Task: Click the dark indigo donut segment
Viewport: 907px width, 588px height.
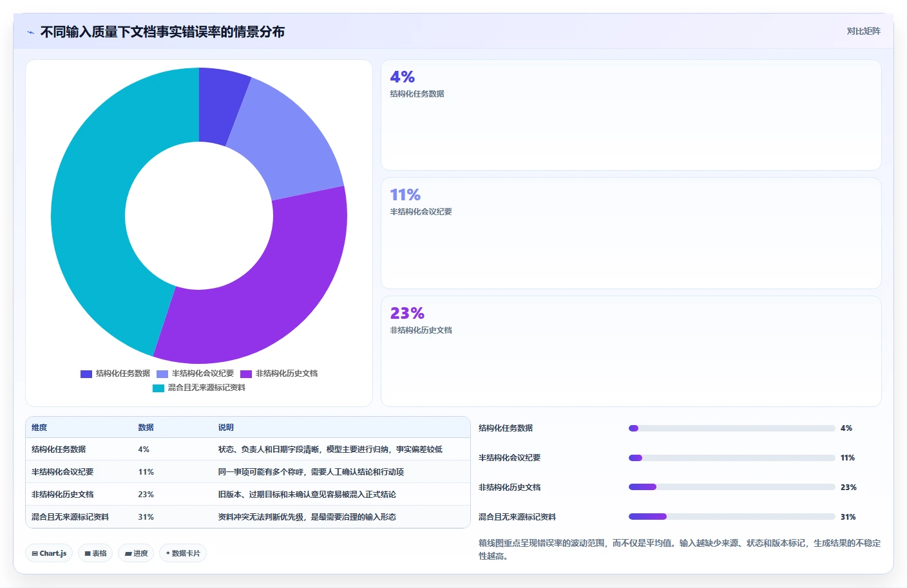Action: click(x=220, y=106)
